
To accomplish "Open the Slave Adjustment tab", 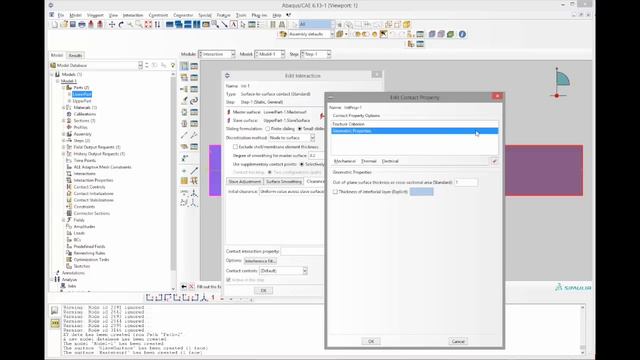I will [244, 182].
